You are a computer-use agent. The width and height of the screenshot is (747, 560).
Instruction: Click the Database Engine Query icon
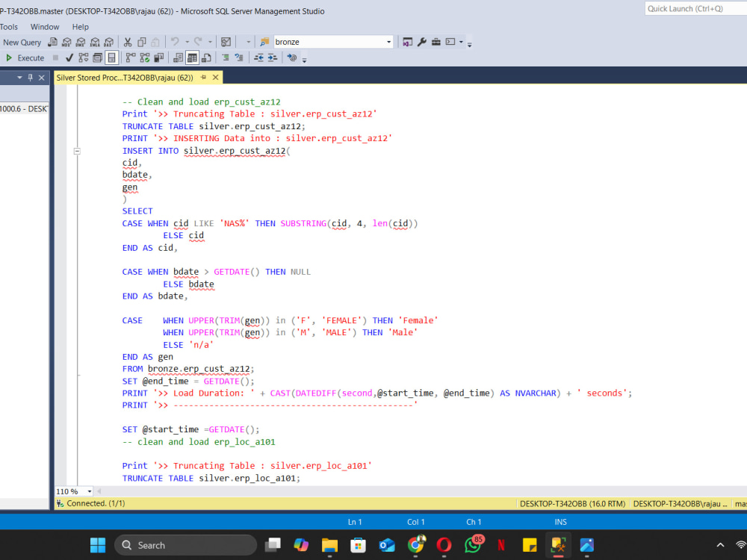pyautogui.click(x=52, y=43)
